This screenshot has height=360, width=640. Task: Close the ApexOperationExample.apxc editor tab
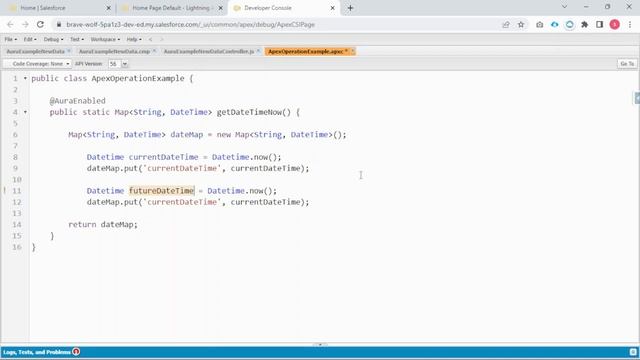(353, 51)
